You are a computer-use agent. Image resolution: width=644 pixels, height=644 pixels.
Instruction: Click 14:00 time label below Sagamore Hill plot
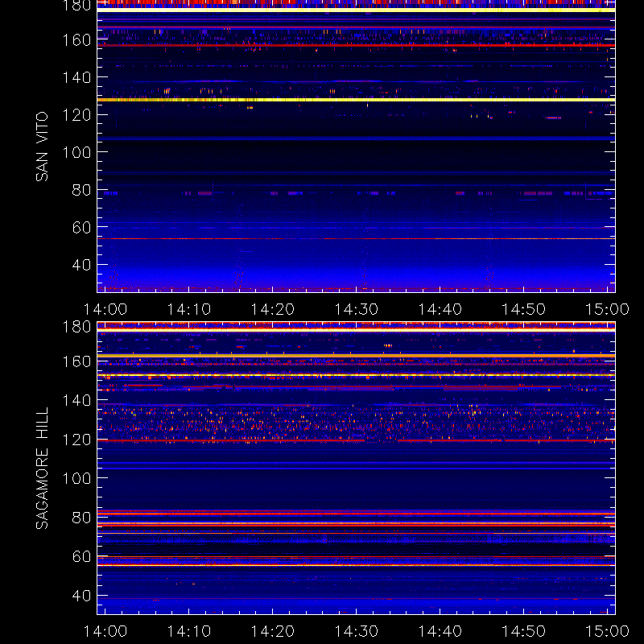coord(105,631)
